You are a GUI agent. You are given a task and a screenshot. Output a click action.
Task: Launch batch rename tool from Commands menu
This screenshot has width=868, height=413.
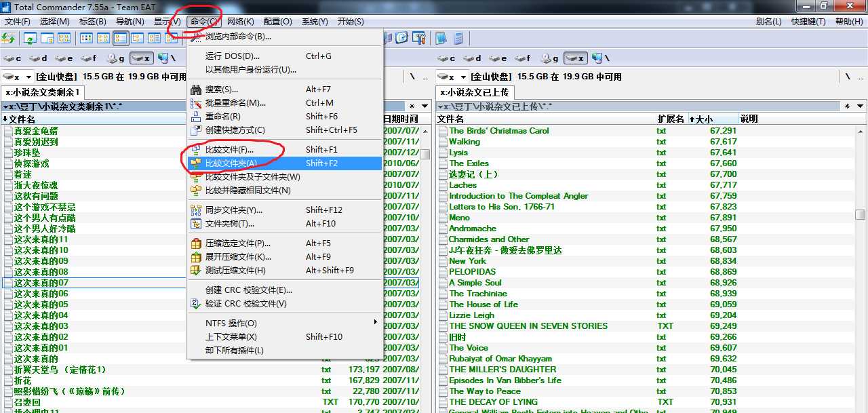285,103
